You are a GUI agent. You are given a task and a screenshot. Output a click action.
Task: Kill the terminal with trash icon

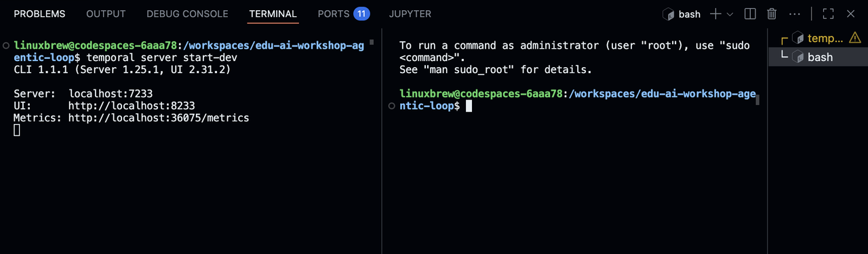tap(772, 14)
